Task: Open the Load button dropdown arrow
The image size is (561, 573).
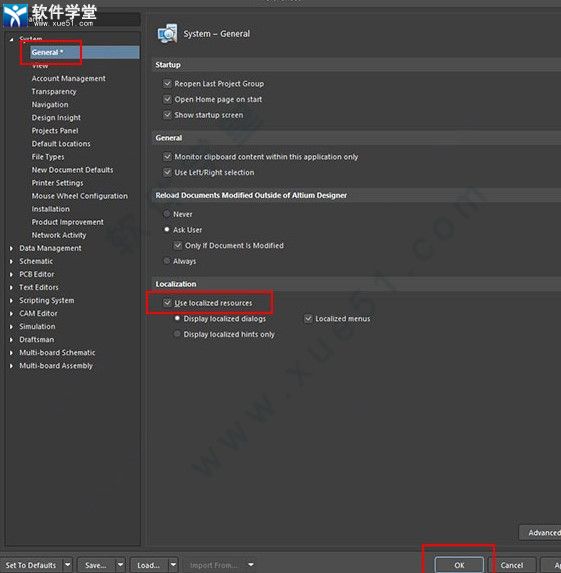Action: click(173, 565)
